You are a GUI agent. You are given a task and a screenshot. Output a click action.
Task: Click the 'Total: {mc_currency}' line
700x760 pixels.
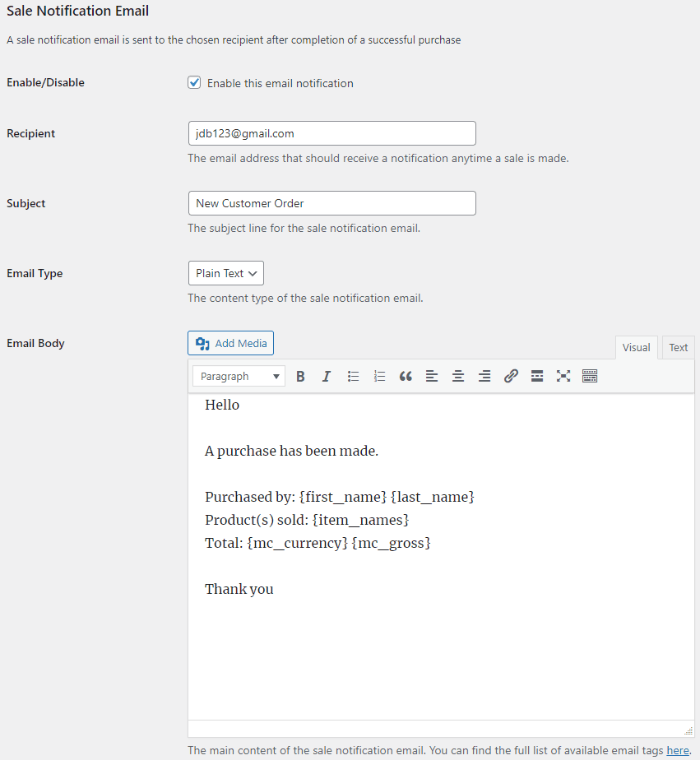coord(318,543)
